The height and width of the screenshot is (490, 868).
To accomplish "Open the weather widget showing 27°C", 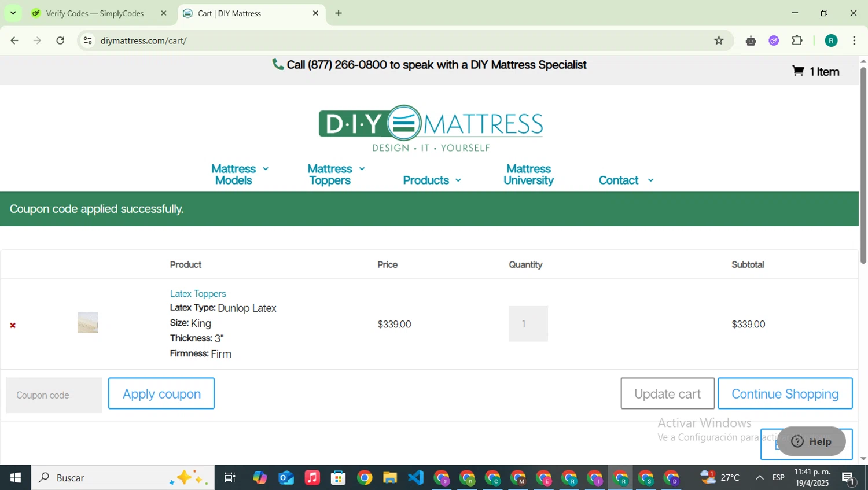I will pos(720,477).
